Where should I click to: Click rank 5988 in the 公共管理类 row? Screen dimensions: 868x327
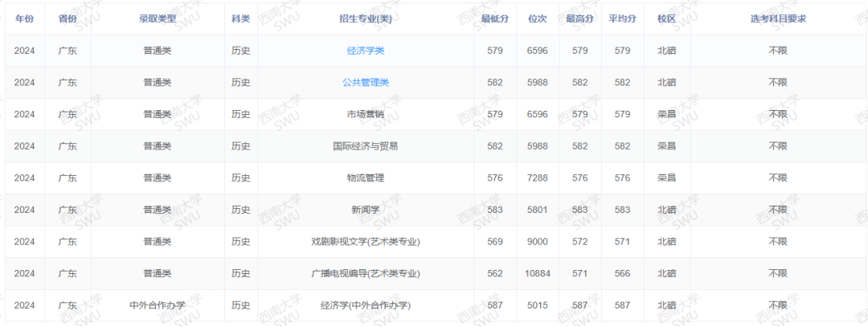click(x=538, y=83)
